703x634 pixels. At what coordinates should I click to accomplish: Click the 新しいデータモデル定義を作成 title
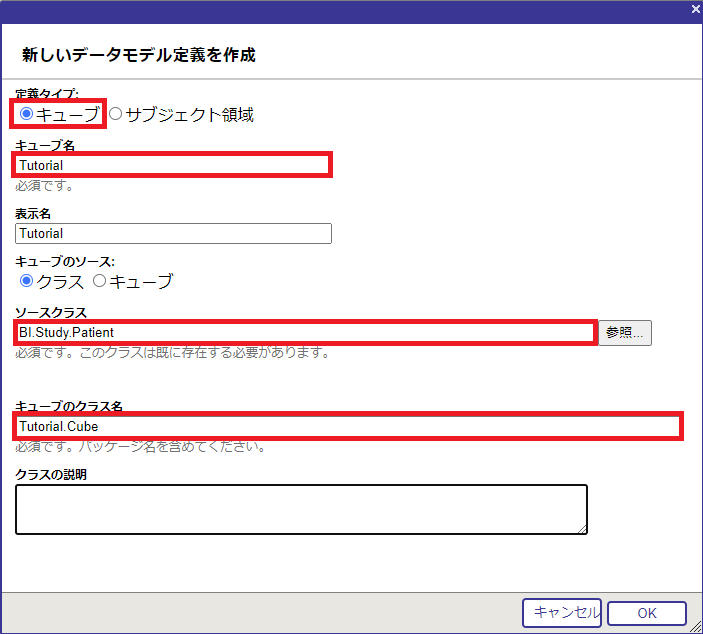(x=139, y=55)
